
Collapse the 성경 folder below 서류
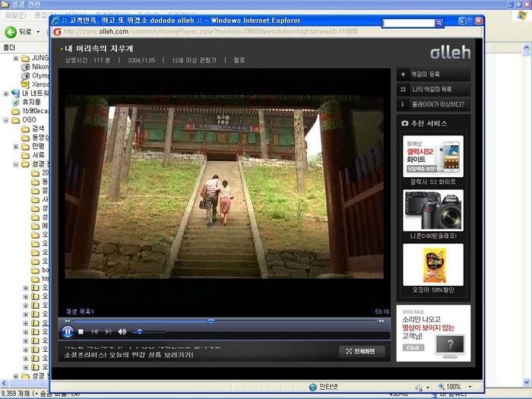click(x=16, y=164)
